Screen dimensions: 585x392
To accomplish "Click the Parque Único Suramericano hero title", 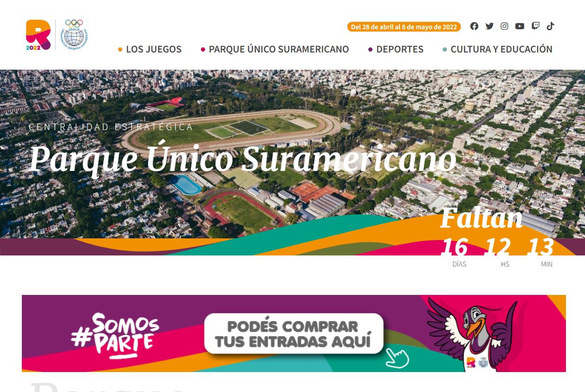I will [x=243, y=158].
